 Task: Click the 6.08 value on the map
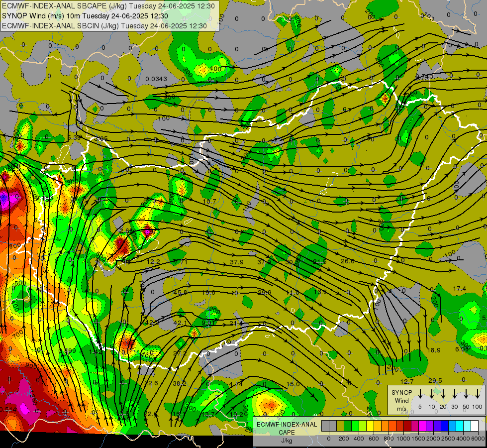(x=462, y=349)
